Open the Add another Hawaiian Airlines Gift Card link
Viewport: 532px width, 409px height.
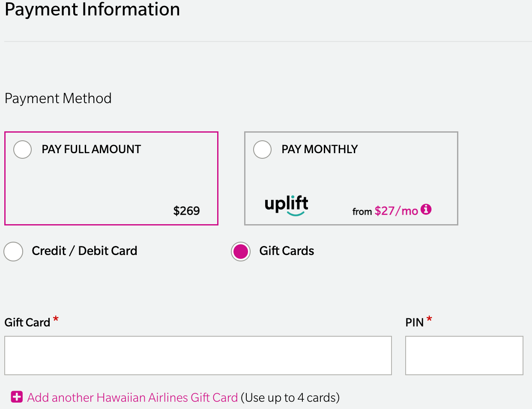pyautogui.click(x=132, y=397)
